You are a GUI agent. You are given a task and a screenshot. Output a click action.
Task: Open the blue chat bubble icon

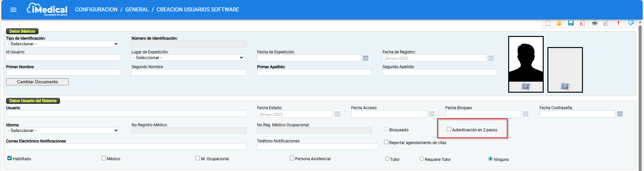(631, 23)
